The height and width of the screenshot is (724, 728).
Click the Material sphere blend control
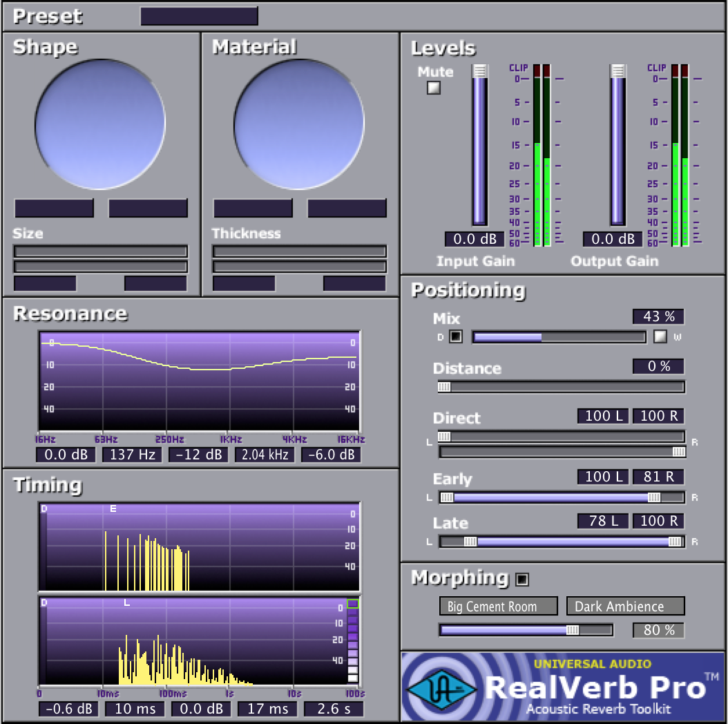[299, 124]
